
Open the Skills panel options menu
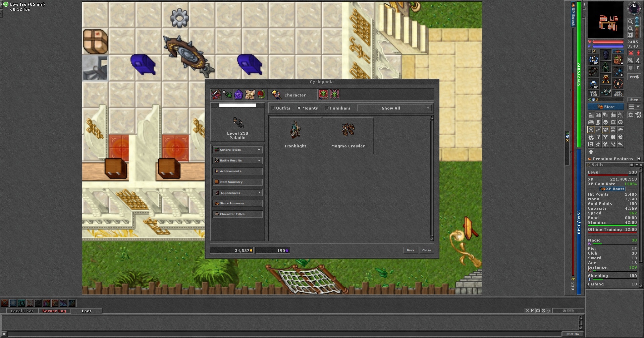[632, 165]
